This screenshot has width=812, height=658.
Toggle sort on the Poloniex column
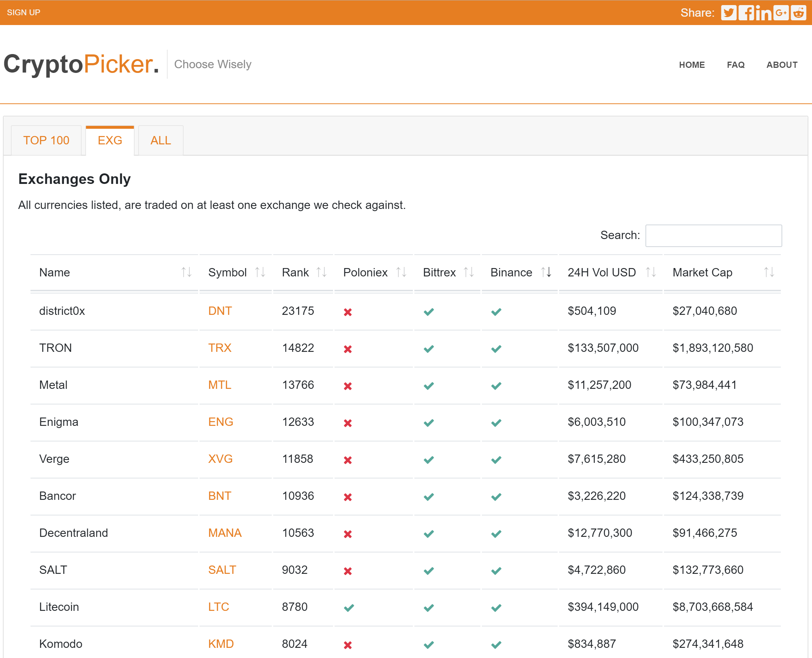(400, 272)
